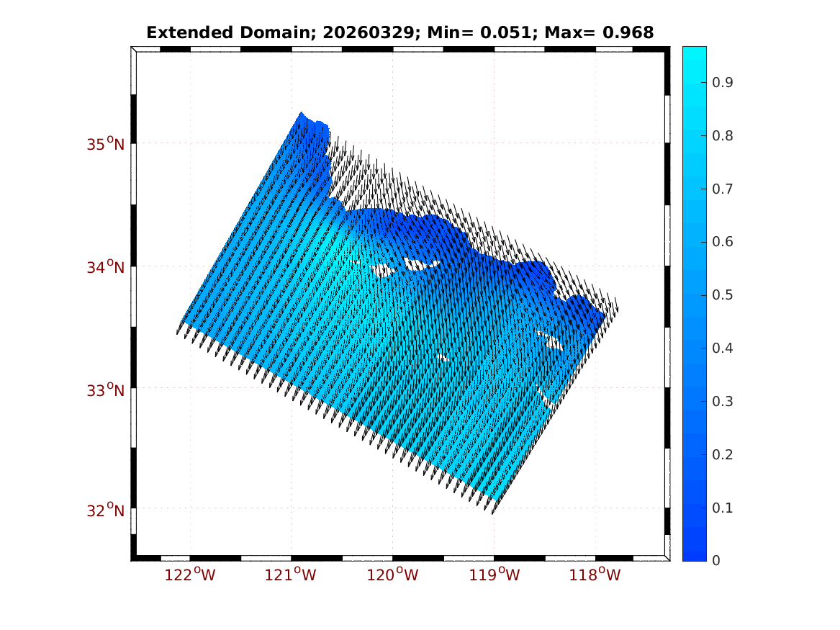This screenshot has width=840, height=630.
Task: Click the 122°W longitude label
Action: pyautogui.click(x=190, y=575)
